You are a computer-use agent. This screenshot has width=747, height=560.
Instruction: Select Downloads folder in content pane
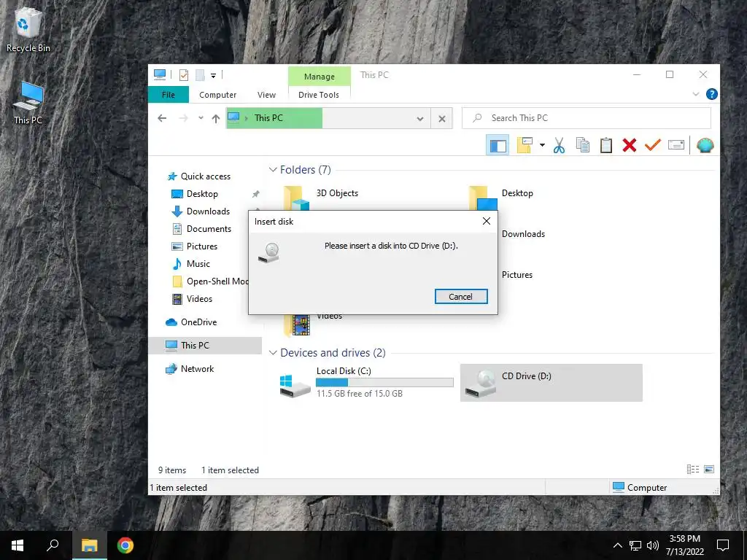(523, 234)
